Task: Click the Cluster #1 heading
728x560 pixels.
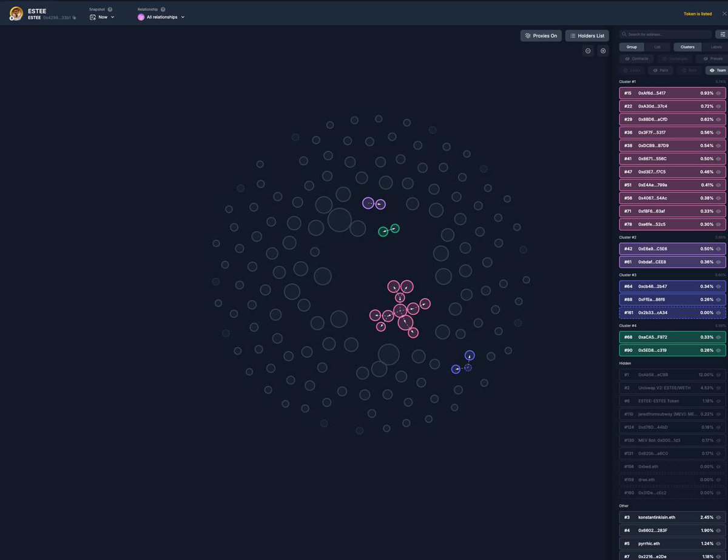Action: click(x=627, y=82)
